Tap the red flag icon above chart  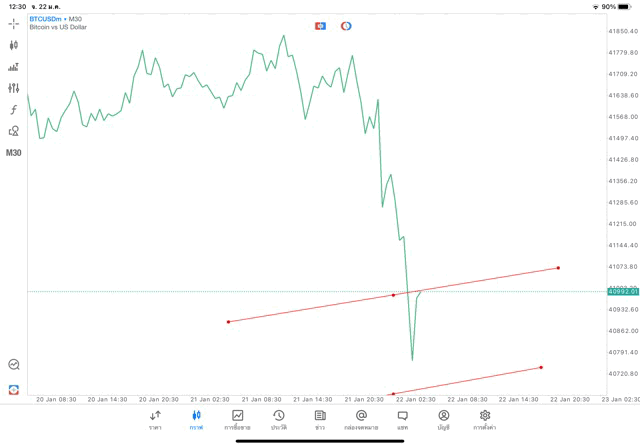pos(320,25)
